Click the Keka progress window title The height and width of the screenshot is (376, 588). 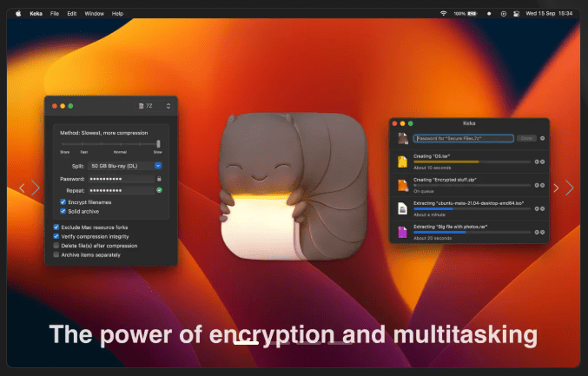pos(469,123)
